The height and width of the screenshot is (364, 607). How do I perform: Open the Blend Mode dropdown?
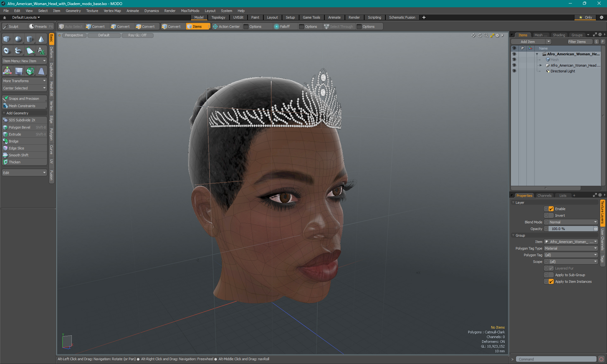[573, 222]
